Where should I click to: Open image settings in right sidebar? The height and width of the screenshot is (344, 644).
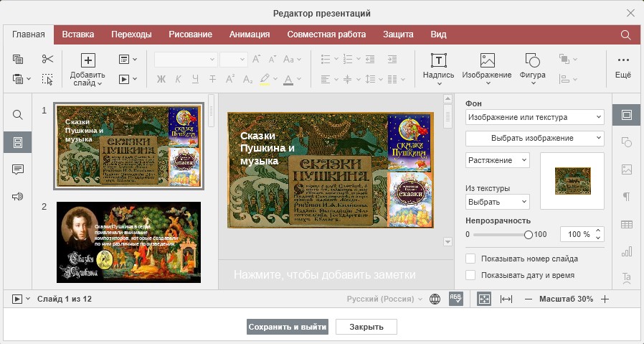[626, 169]
